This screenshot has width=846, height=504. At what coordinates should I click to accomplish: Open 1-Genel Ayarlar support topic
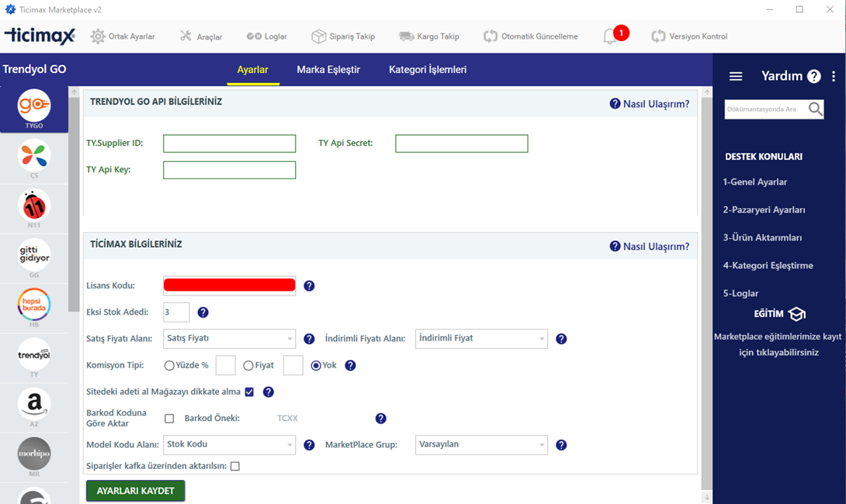click(755, 182)
